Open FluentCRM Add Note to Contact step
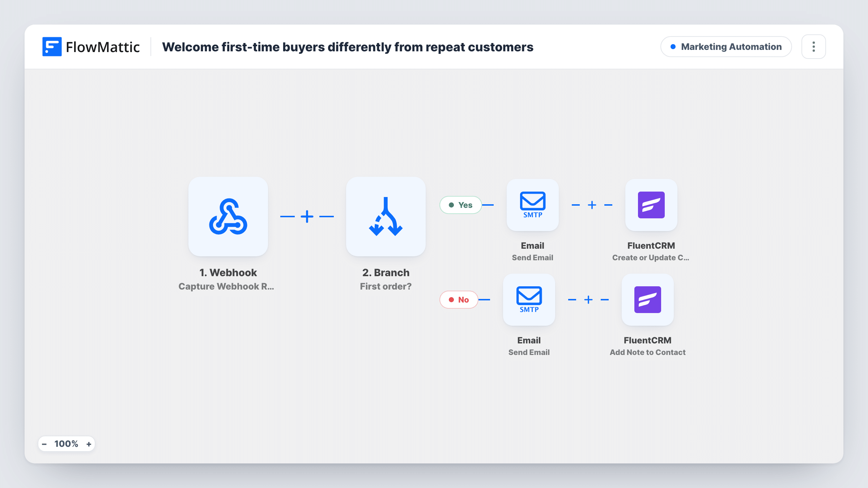 click(648, 300)
